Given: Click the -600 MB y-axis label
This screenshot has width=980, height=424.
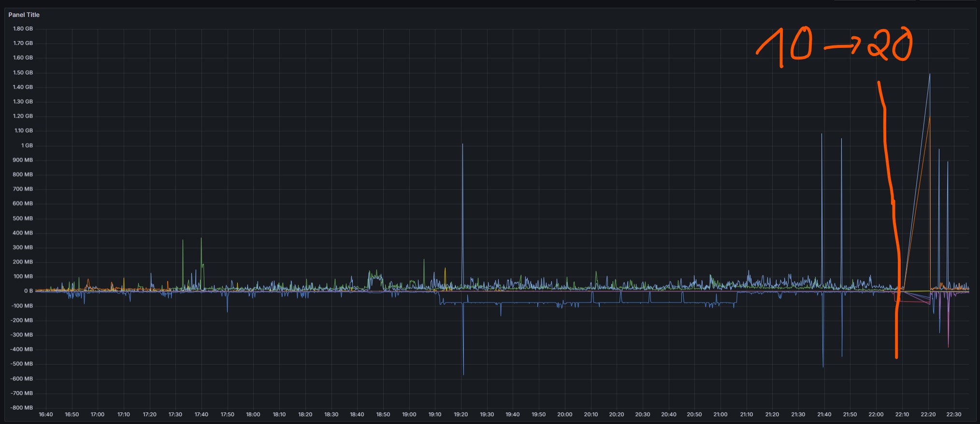Looking at the screenshot, I should (22, 379).
